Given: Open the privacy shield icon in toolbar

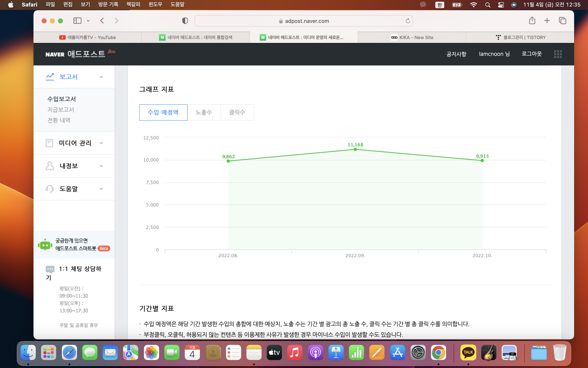Looking at the screenshot, I should [185, 21].
